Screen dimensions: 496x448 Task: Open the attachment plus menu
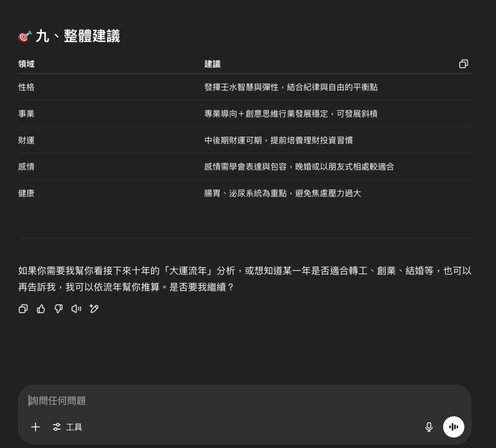pos(35,427)
